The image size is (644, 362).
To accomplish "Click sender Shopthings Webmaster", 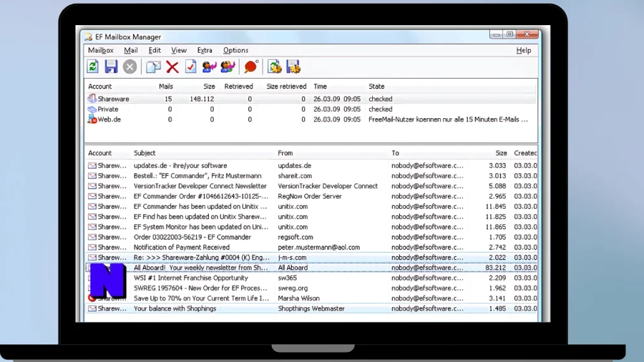I will pyautogui.click(x=311, y=308).
